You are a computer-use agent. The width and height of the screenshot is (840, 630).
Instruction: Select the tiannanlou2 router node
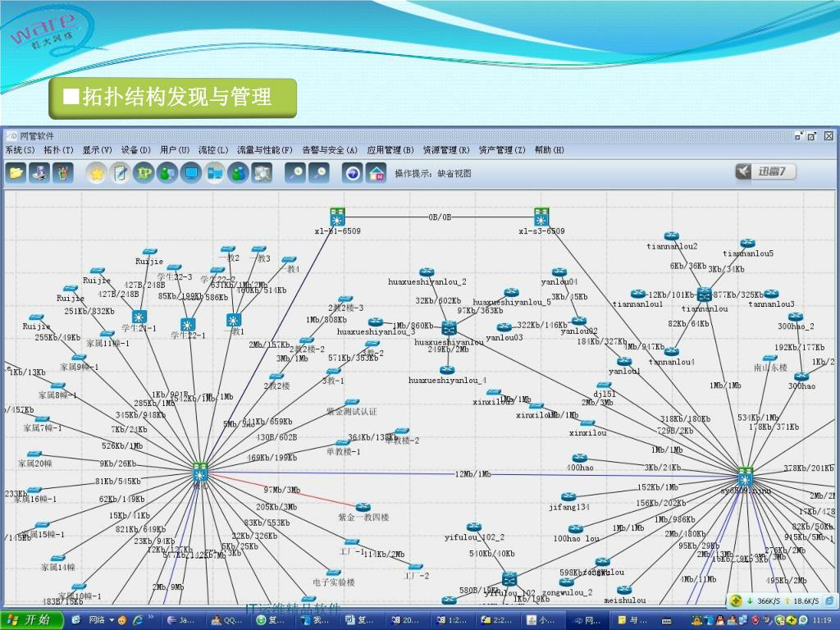pyautogui.click(x=672, y=236)
